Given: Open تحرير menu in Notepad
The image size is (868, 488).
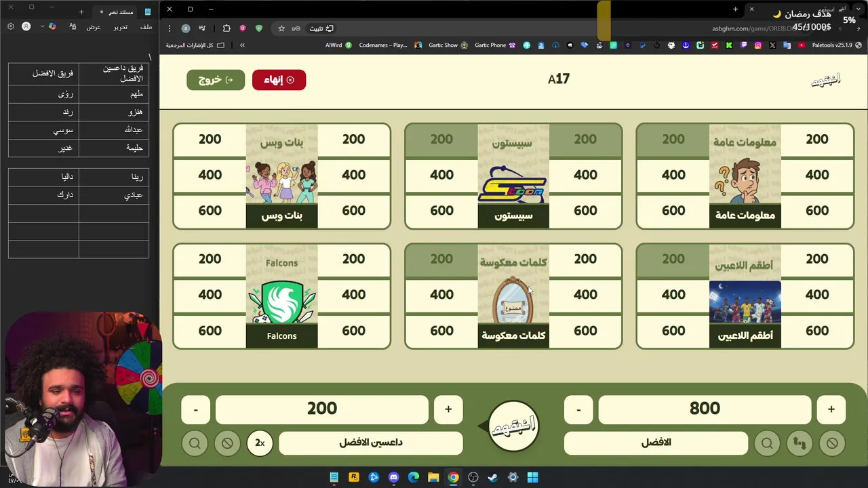Looking at the screenshot, I should coord(120,27).
